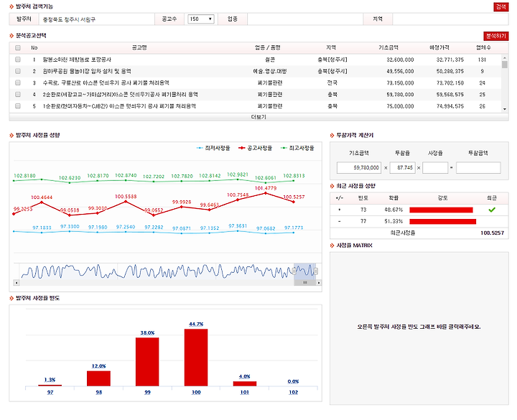
Task: Focus the 업종 input field
Action: pyautogui.click(x=305, y=19)
